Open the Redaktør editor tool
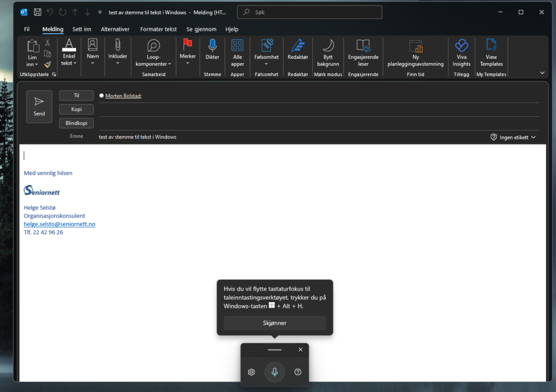The width and height of the screenshot is (556, 392). tap(298, 46)
